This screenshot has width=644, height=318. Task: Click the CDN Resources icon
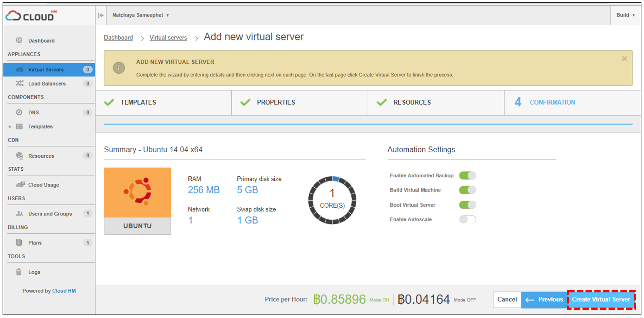click(19, 156)
